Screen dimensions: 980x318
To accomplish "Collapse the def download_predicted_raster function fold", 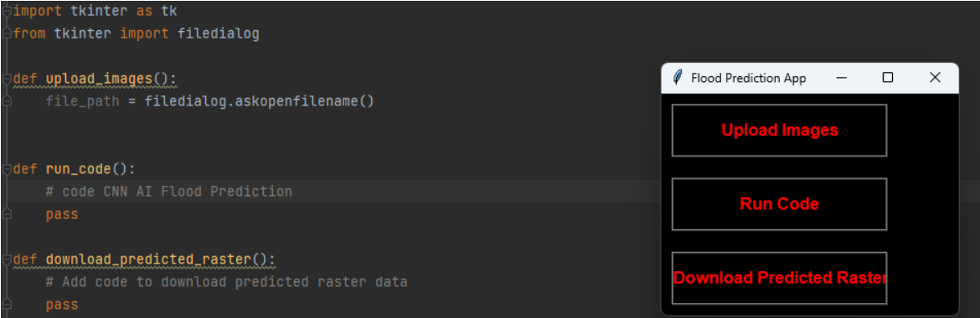I will pyautogui.click(x=7, y=259).
